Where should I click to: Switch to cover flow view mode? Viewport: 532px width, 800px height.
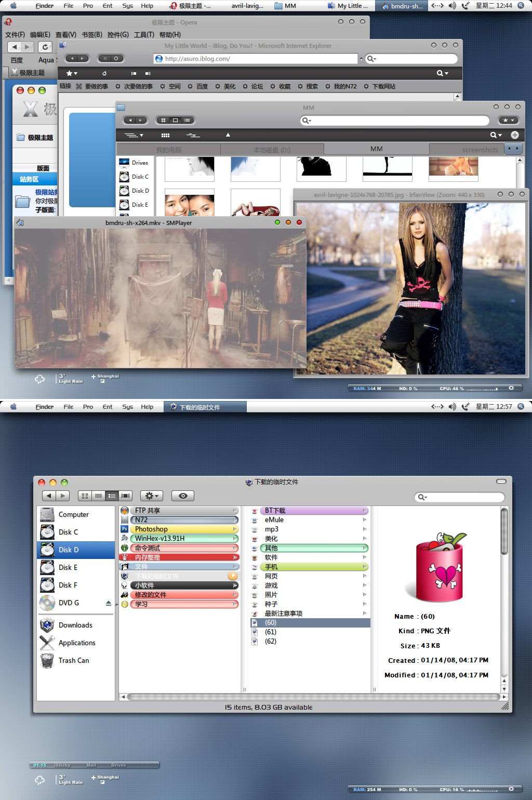(125, 496)
